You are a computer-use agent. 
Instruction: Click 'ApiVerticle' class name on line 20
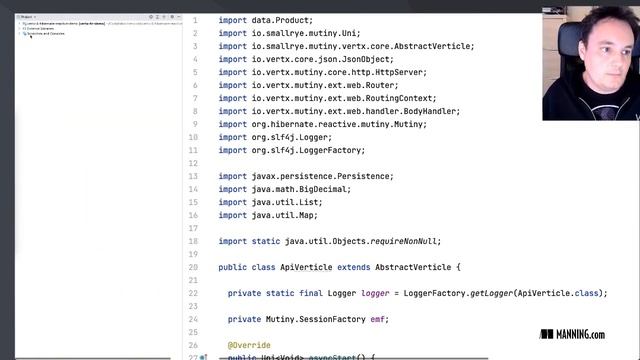point(306,267)
